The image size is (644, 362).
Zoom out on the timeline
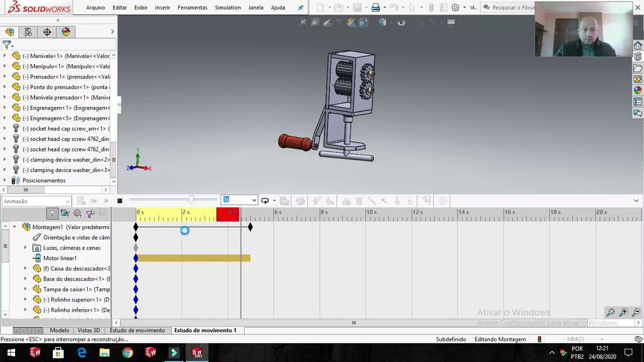[636, 312]
